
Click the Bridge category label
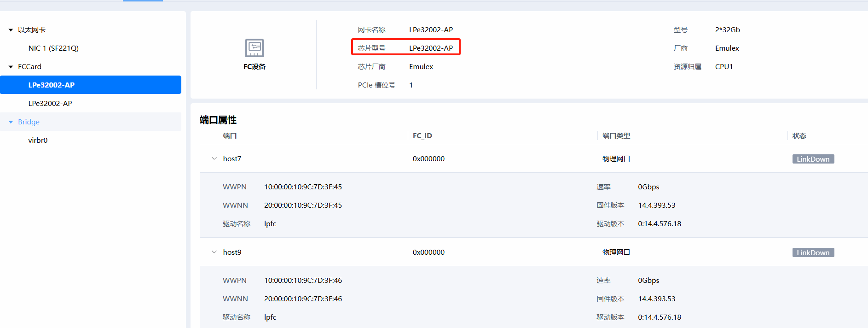tap(29, 122)
